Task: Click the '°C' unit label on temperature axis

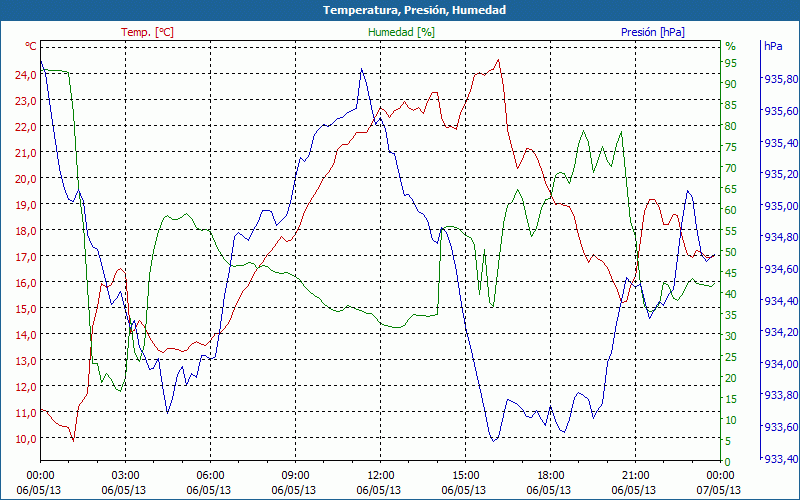Action: pyautogui.click(x=31, y=46)
